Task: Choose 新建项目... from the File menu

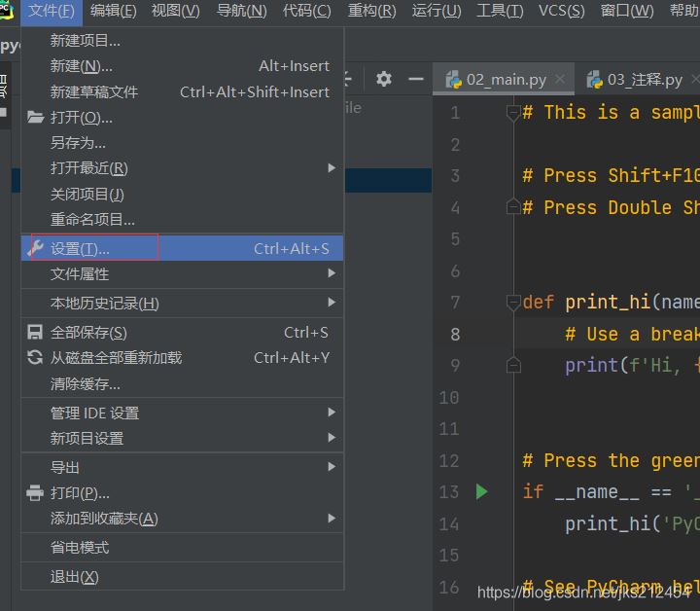Action: [86, 41]
